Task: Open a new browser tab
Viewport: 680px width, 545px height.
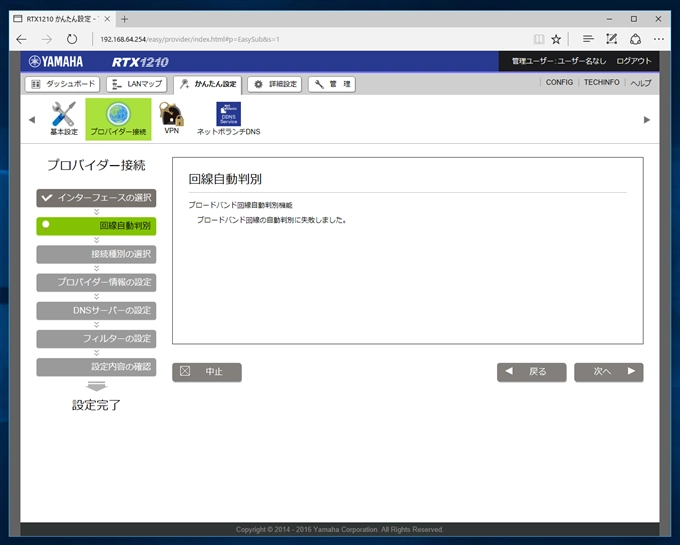Action: pos(124,19)
